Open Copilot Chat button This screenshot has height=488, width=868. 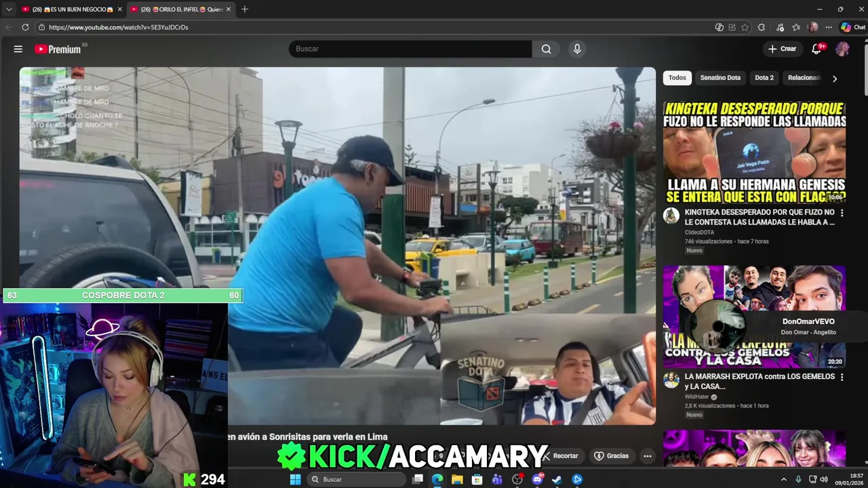[852, 27]
